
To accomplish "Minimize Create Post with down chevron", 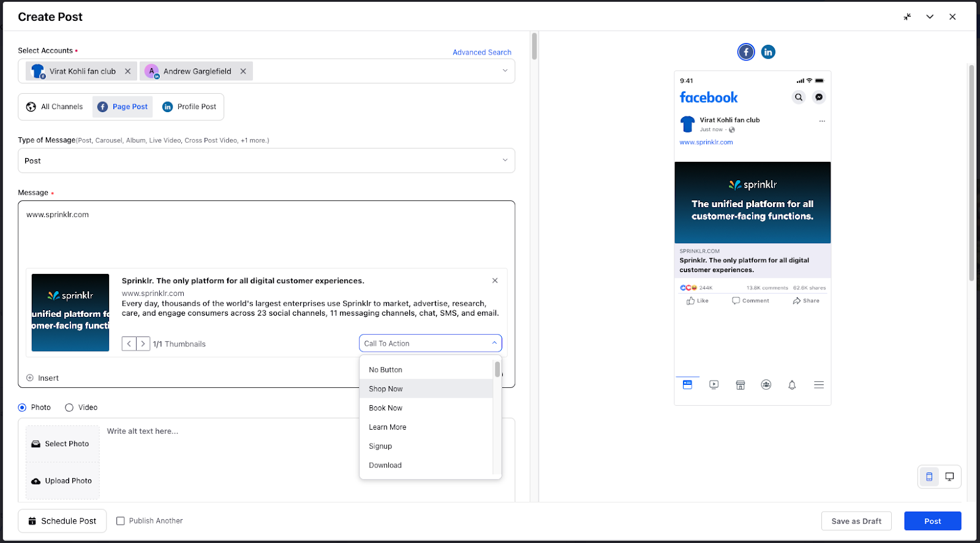I will pos(930,17).
